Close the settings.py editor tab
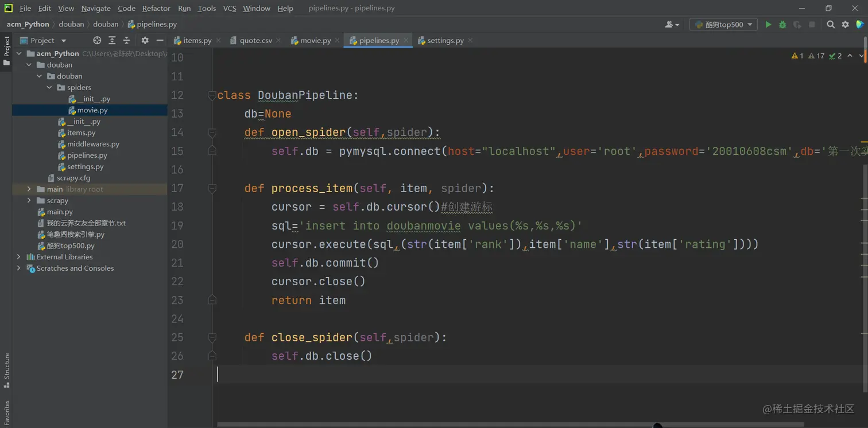The image size is (868, 428). click(x=470, y=40)
